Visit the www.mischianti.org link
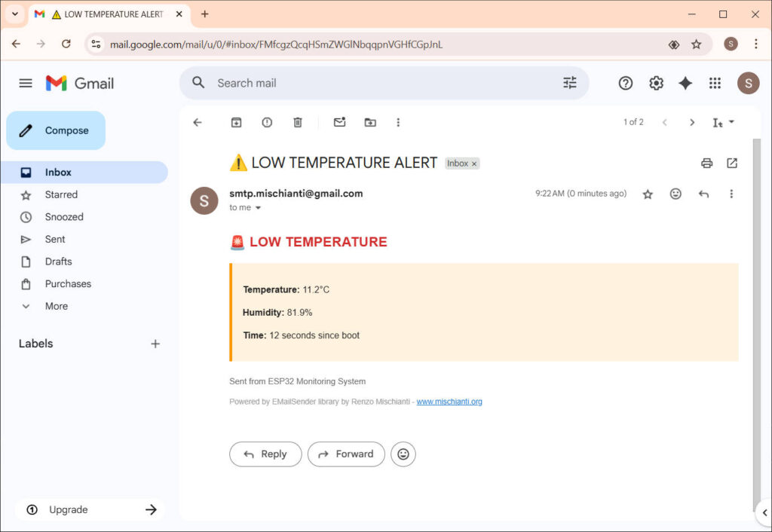The height and width of the screenshot is (532, 772). pyautogui.click(x=449, y=402)
